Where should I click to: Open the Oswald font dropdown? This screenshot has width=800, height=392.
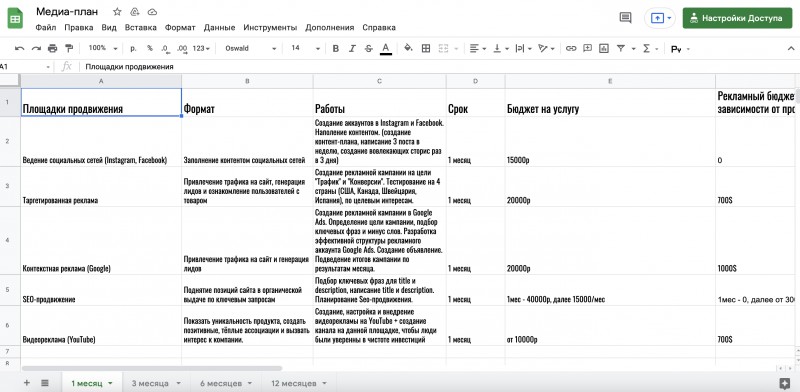click(x=251, y=48)
